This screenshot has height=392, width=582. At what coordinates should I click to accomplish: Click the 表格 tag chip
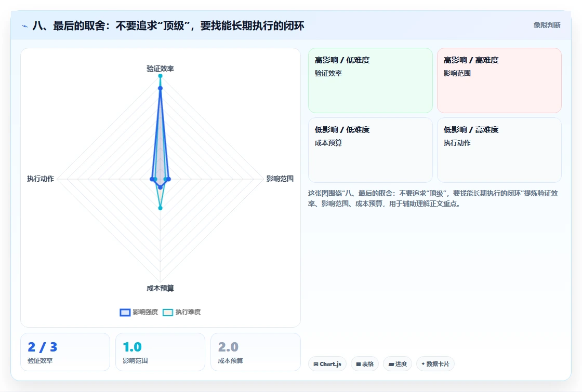[365, 364]
